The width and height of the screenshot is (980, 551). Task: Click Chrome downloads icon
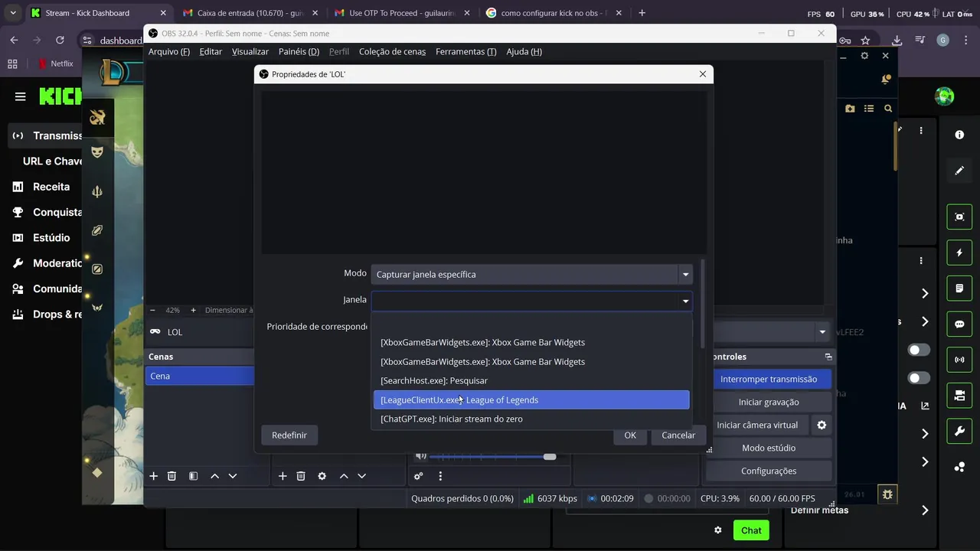897,41
